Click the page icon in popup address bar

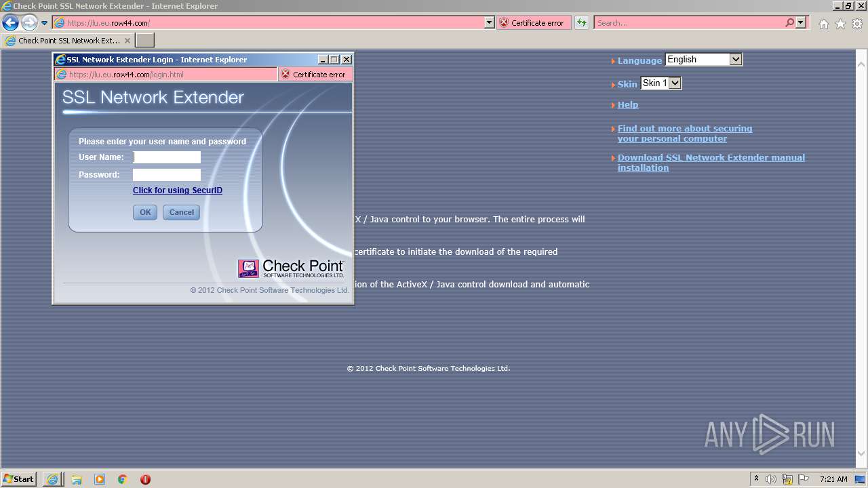tap(61, 75)
